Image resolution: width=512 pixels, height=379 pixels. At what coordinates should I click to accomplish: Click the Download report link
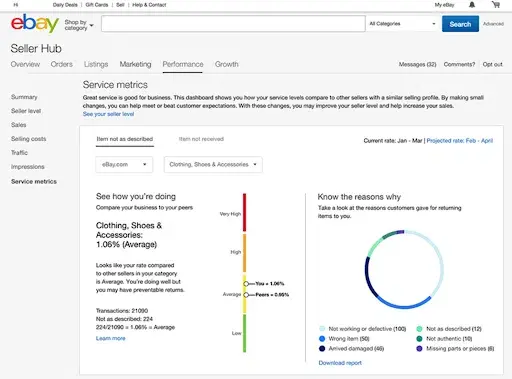click(340, 363)
